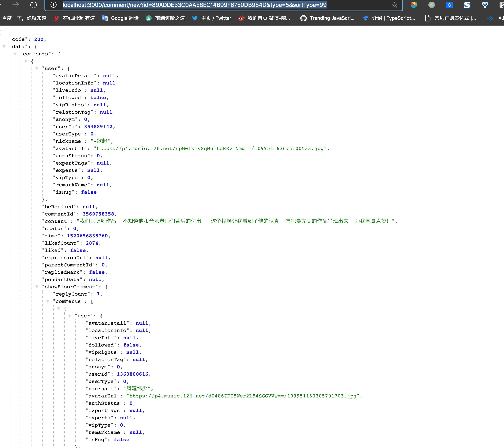Click the blue diamond extension icon
Screen dimensions: 504x448
(x=485, y=5)
